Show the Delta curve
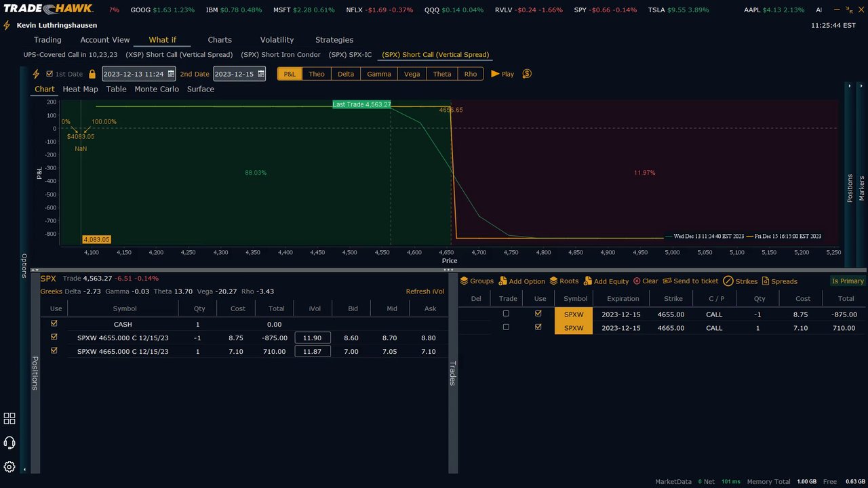The width and height of the screenshot is (868, 488). tap(346, 74)
